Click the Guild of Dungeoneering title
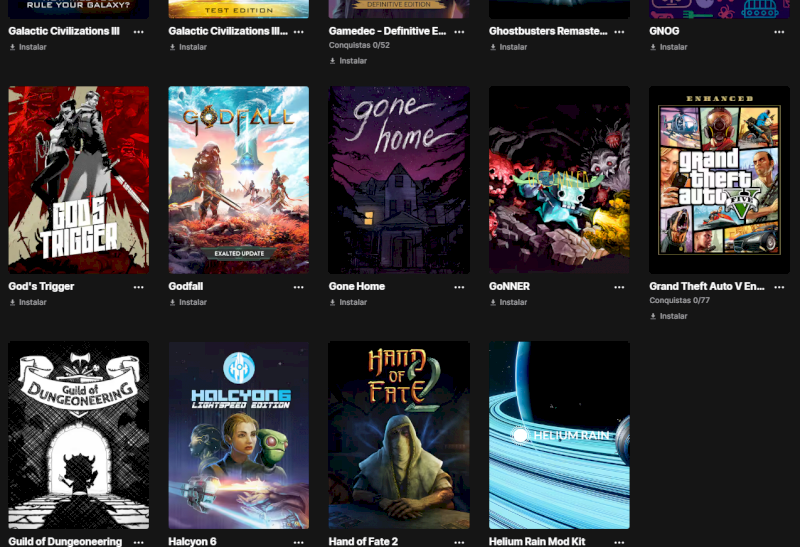Image resolution: width=800 pixels, height=547 pixels. click(65, 541)
